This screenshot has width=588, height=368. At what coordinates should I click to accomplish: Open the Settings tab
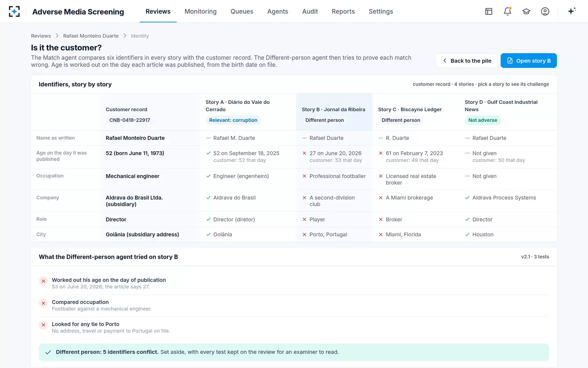tap(381, 11)
